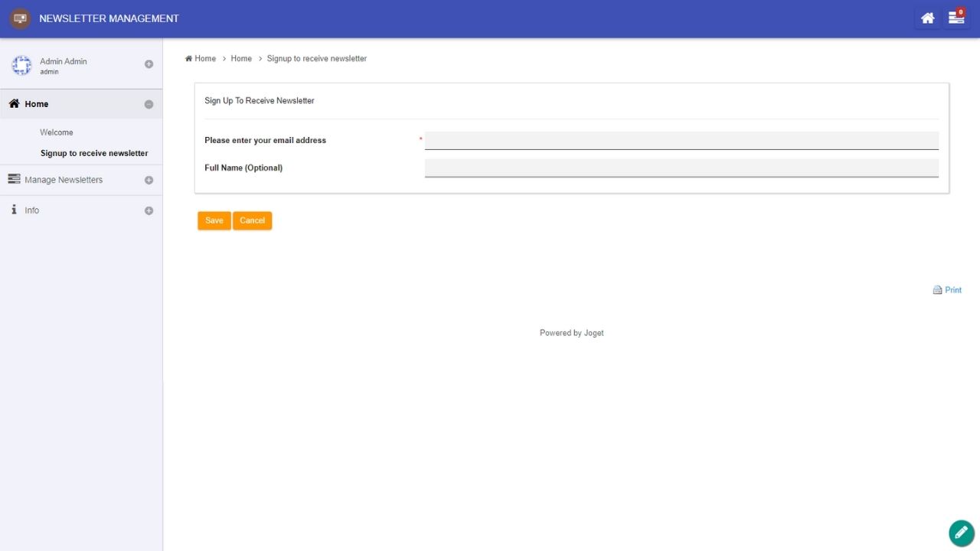980x551 pixels.
Task: Expand the Info menu section
Action: pos(149,210)
